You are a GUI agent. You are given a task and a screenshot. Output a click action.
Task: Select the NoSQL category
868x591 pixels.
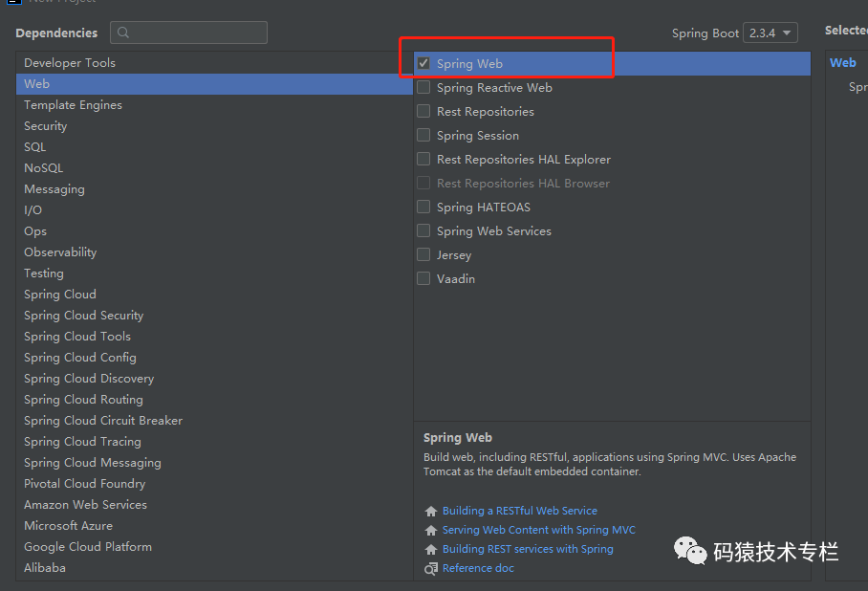click(214, 167)
